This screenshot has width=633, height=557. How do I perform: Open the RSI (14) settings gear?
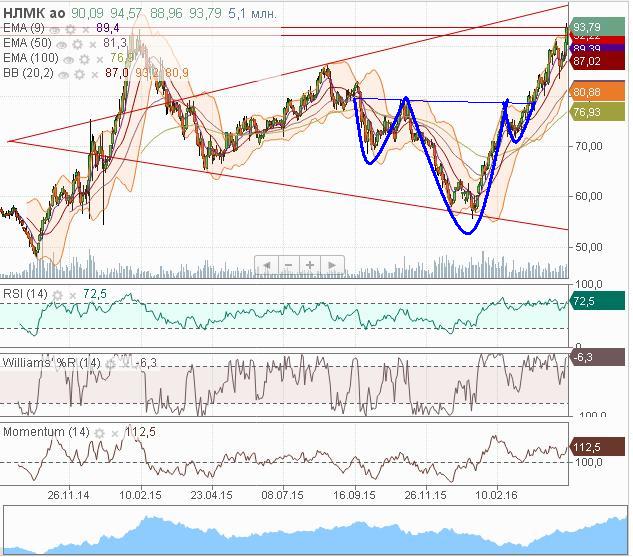pos(58,295)
